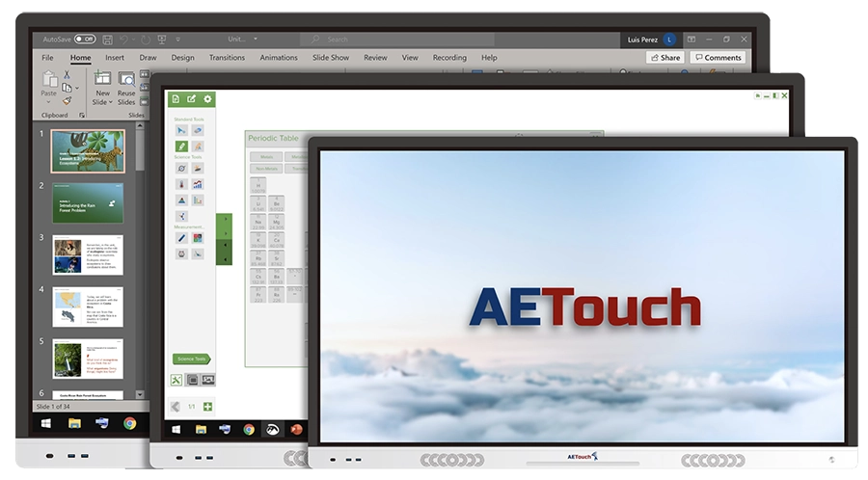Switch to the Transitions tab

tap(227, 58)
